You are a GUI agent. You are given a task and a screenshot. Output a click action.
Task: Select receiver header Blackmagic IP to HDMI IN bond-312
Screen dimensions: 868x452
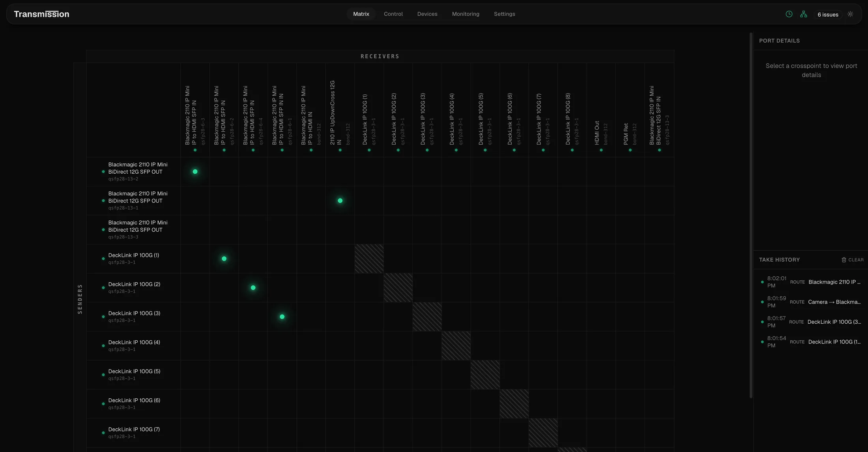(x=311, y=111)
